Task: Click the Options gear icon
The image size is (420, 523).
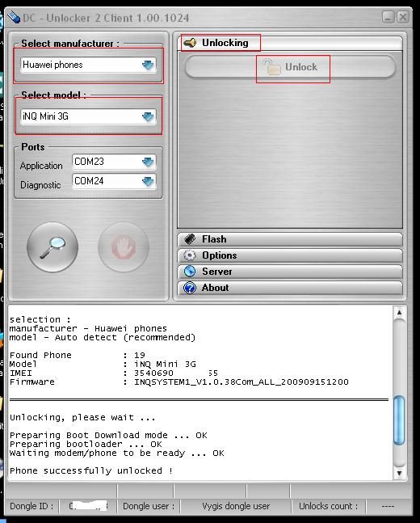Action: (x=190, y=255)
